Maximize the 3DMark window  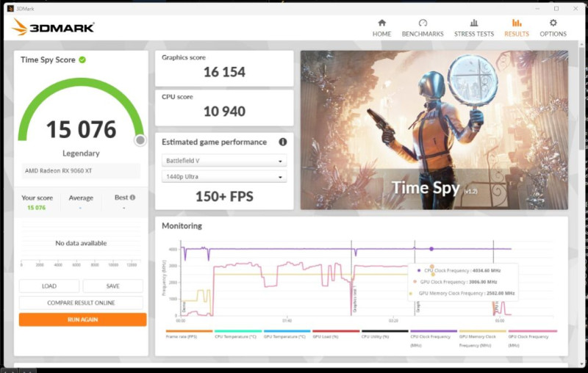556,9
